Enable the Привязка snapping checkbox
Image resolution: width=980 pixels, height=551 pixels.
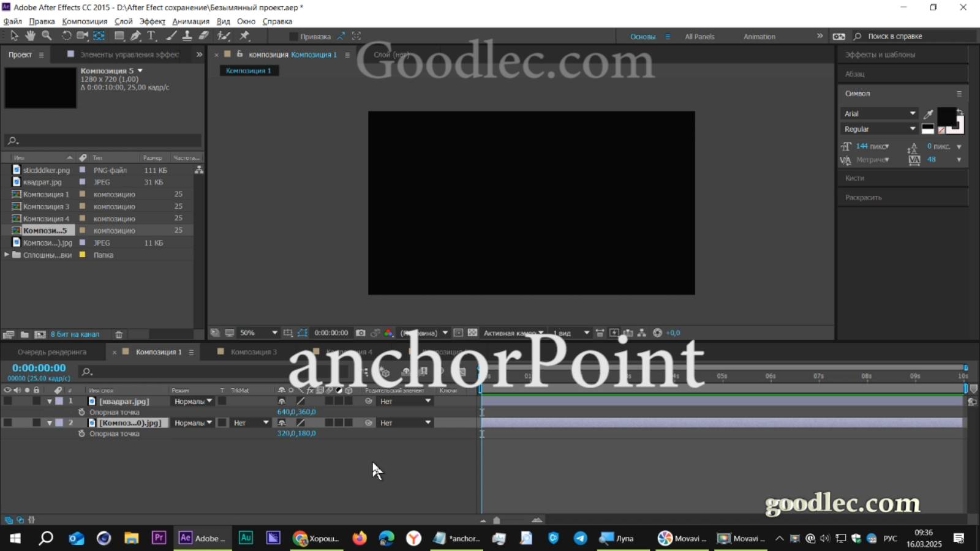point(293,37)
